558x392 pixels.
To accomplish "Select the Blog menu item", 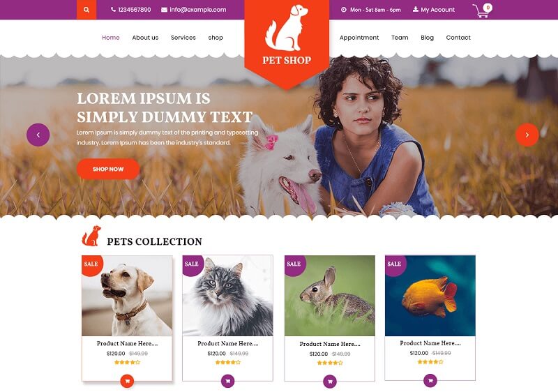I will tap(427, 38).
